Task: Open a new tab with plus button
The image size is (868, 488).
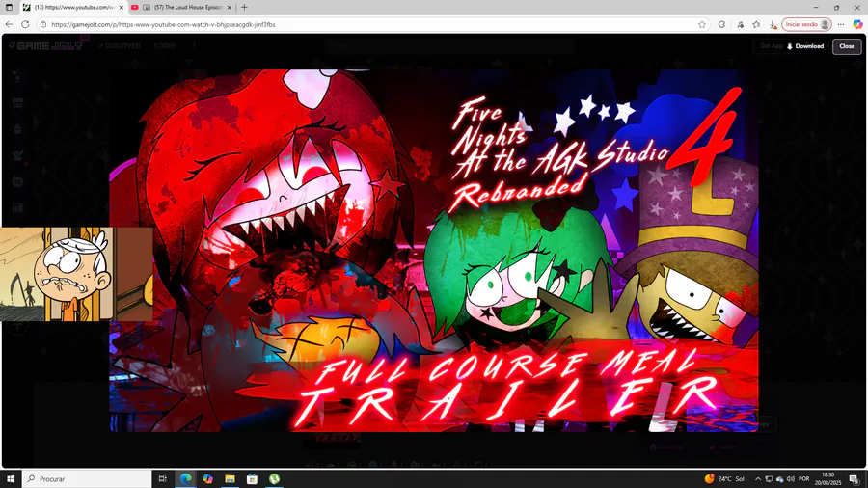Action: click(x=244, y=7)
